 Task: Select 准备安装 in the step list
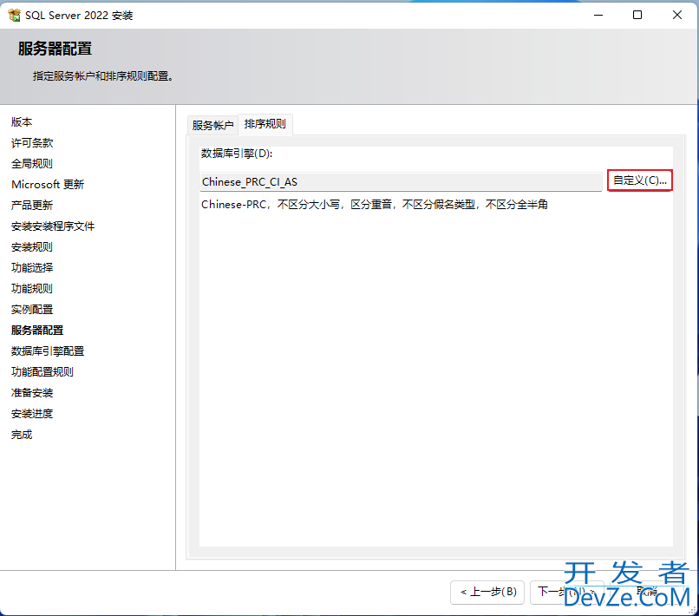pos(32,392)
